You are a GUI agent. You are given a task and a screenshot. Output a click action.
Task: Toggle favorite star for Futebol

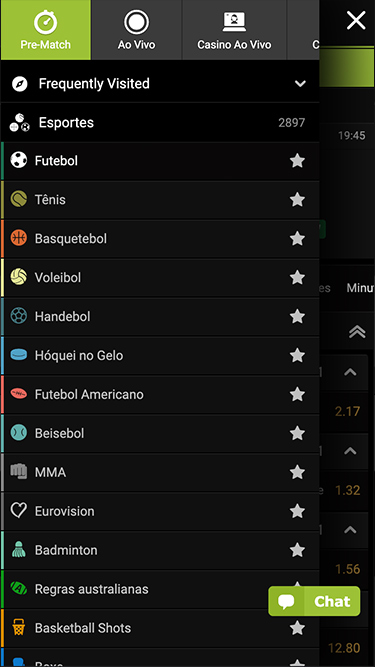click(x=297, y=161)
